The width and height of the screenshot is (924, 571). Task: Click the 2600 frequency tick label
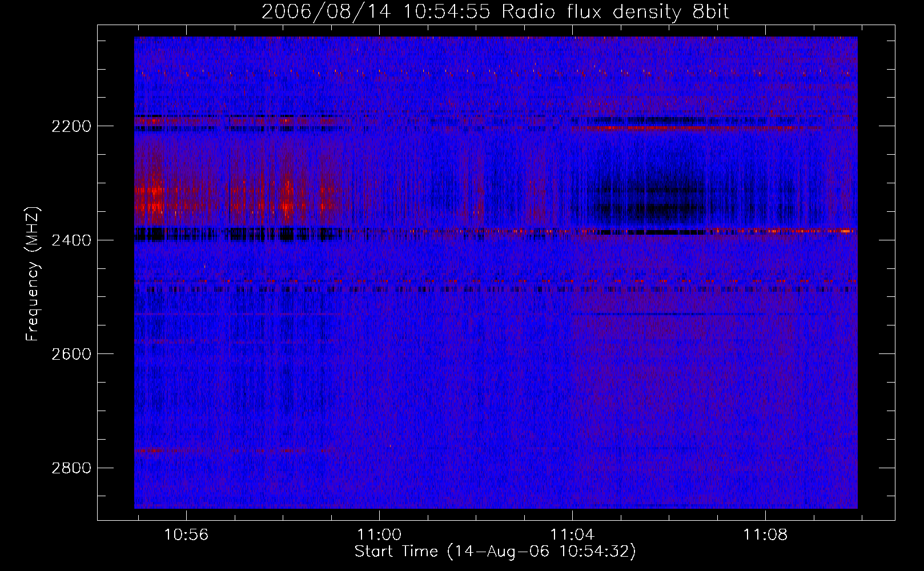(71, 354)
